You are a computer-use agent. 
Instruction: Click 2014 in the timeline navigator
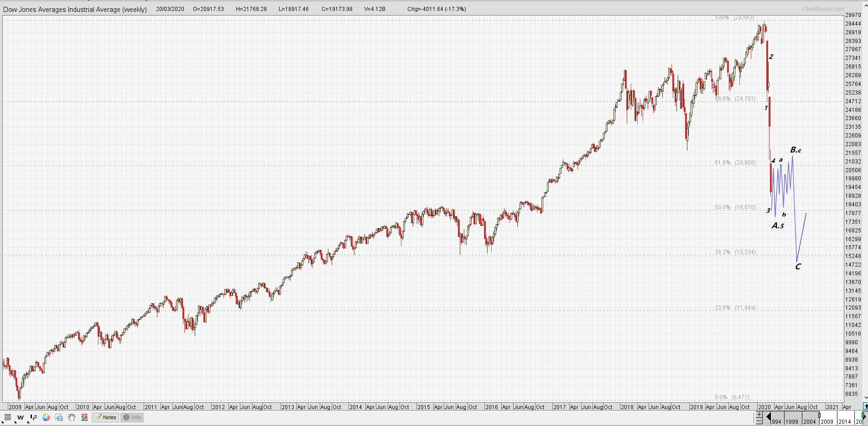(845, 421)
